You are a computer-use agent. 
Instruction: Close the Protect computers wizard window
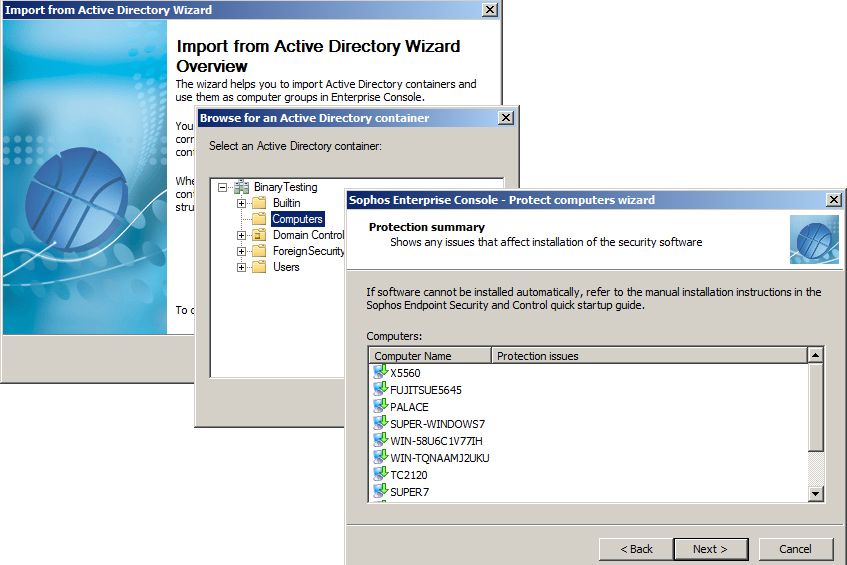pos(833,200)
